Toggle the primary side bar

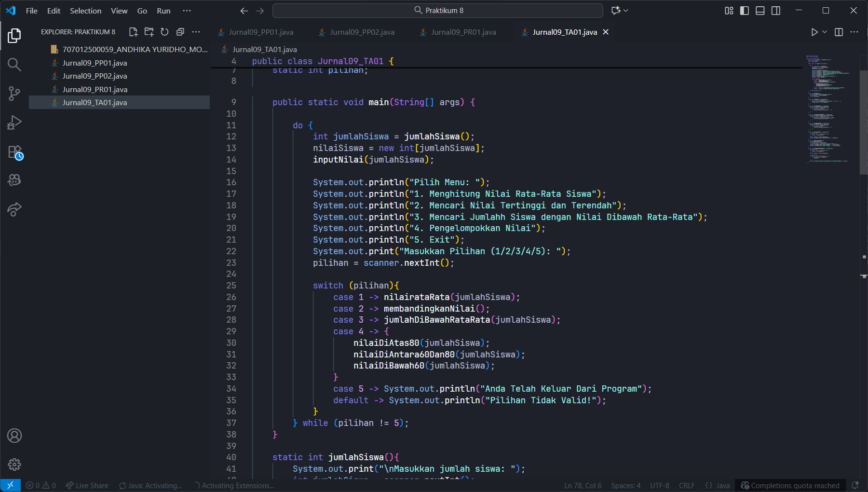745,11
